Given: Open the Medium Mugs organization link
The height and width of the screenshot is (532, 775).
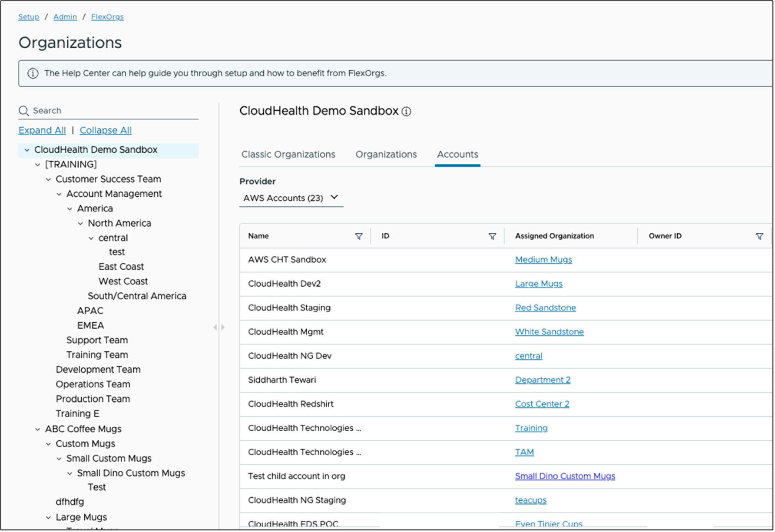Looking at the screenshot, I should [543, 260].
